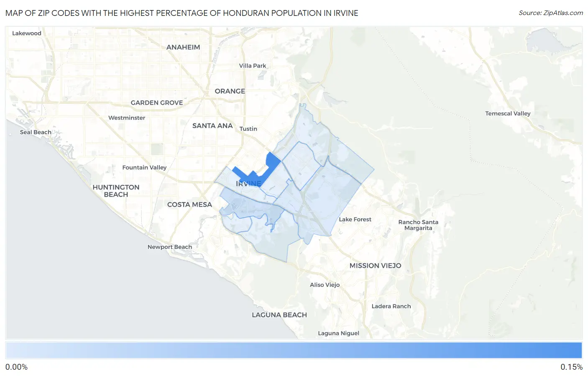Click the Temescal Valley label

tap(507, 113)
